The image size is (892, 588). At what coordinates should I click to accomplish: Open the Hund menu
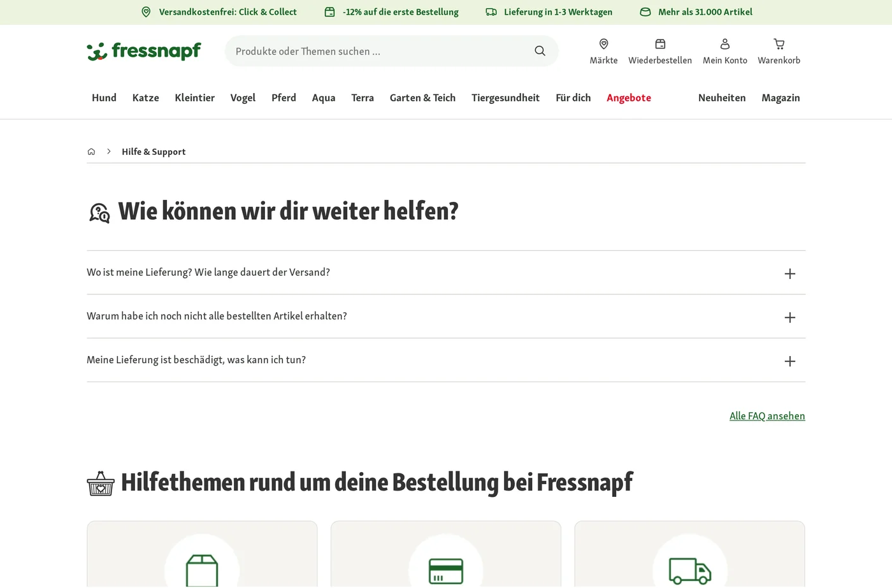[104, 97]
